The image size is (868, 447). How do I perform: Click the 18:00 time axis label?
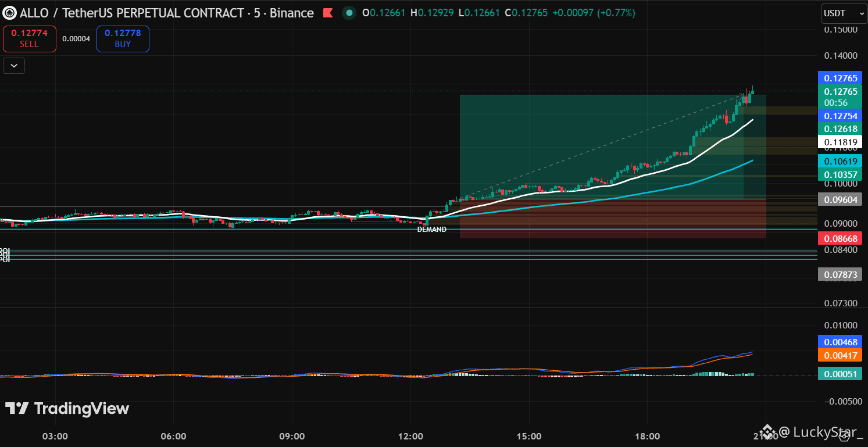point(648,436)
